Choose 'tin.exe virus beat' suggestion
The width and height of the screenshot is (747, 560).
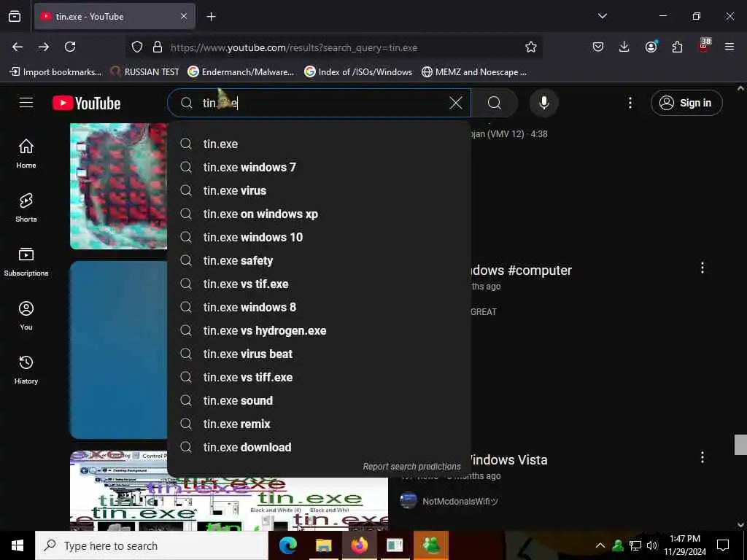(x=319, y=354)
